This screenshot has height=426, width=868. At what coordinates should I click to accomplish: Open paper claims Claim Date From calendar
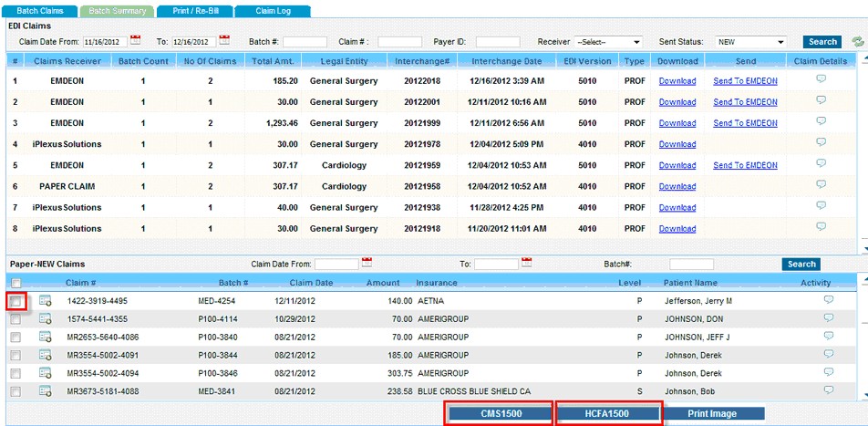pyautogui.click(x=367, y=264)
